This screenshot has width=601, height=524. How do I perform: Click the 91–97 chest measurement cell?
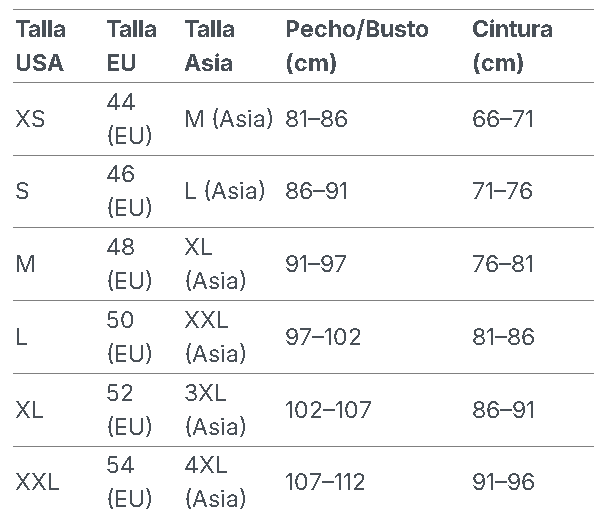coord(316,264)
